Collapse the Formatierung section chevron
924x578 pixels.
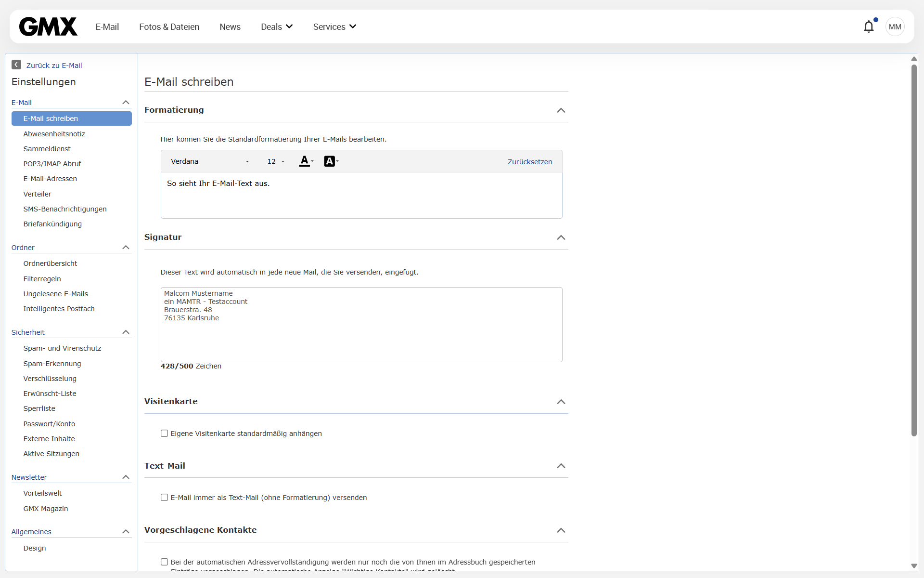click(561, 110)
